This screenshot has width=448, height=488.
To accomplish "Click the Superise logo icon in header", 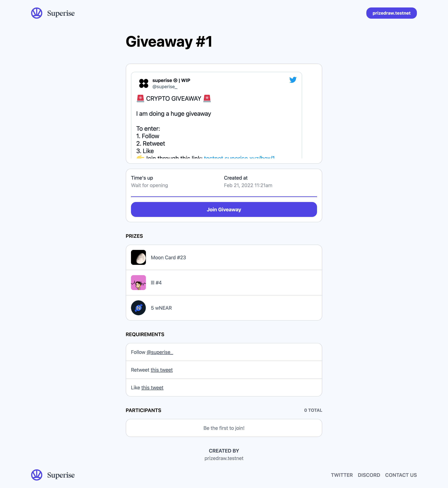I will (x=37, y=13).
